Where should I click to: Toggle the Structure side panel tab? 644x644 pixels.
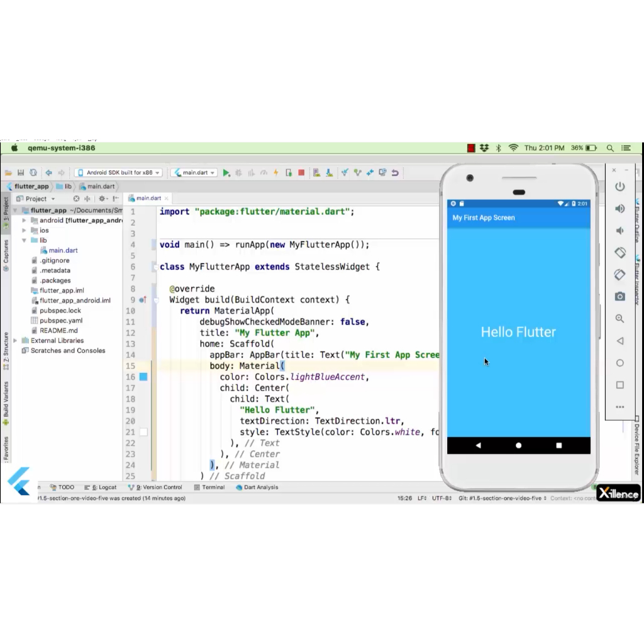(x=6, y=351)
